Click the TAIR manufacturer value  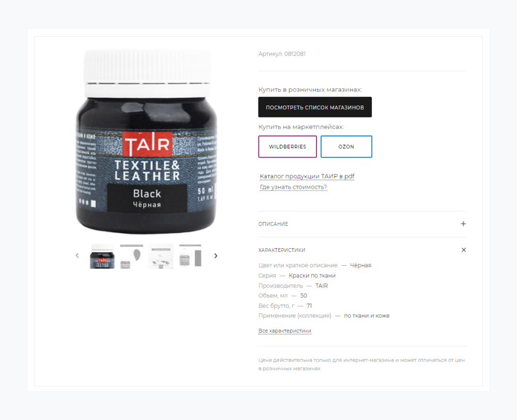(322, 286)
